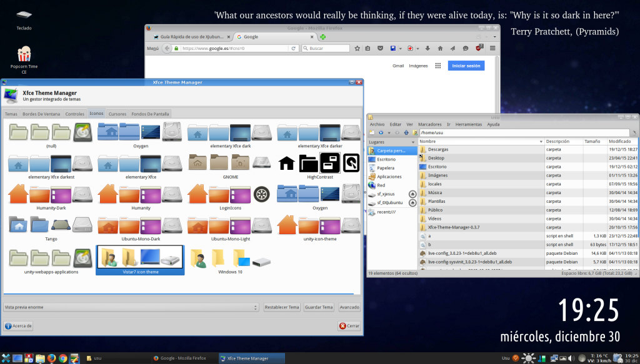Open the Vista previa enorme dropdown

coord(131,307)
